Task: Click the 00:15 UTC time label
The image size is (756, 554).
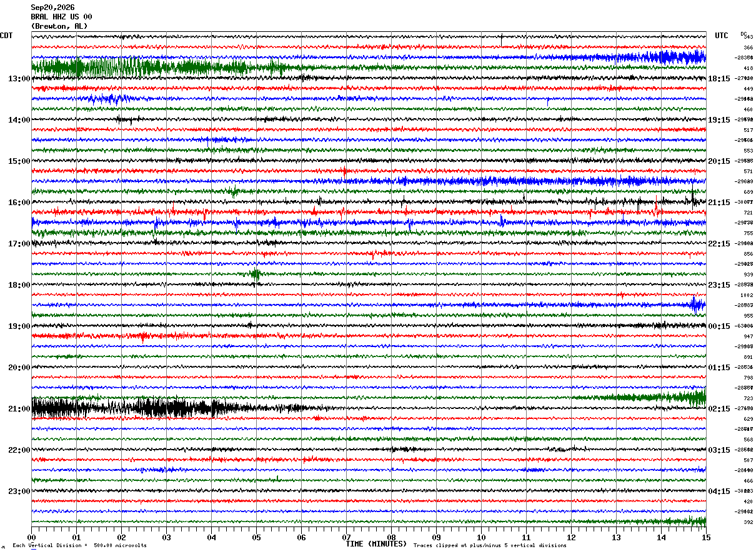Action: pyautogui.click(x=719, y=326)
